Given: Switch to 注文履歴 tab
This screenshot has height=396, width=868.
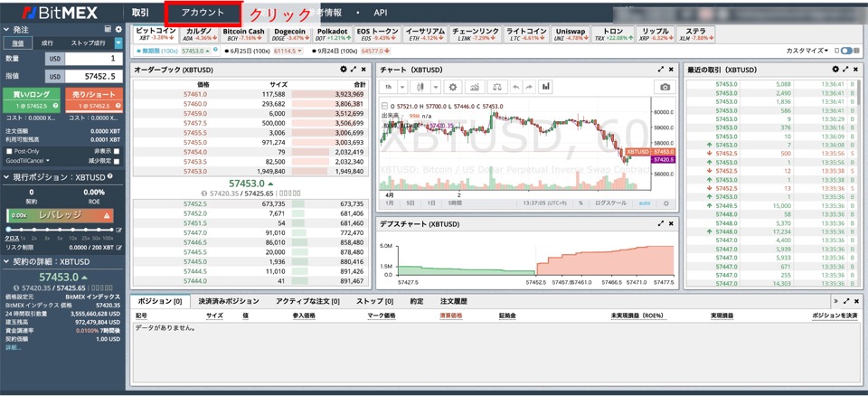Looking at the screenshot, I should [454, 301].
